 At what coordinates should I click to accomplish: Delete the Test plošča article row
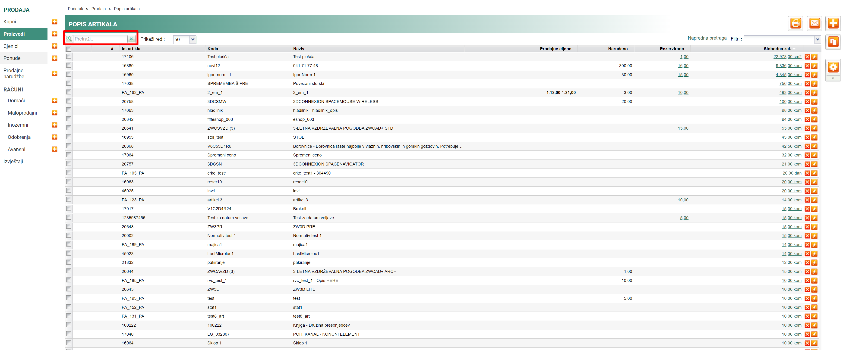tap(807, 57)
